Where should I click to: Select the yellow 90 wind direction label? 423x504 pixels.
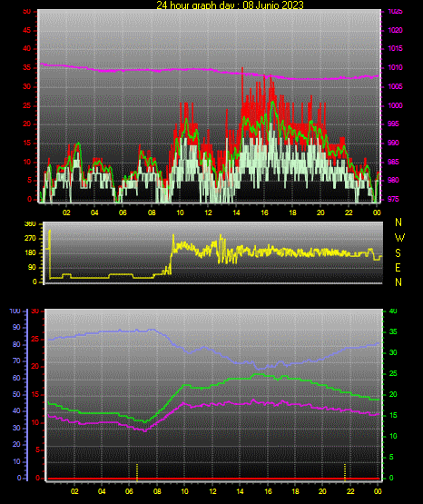click(32, 267)
